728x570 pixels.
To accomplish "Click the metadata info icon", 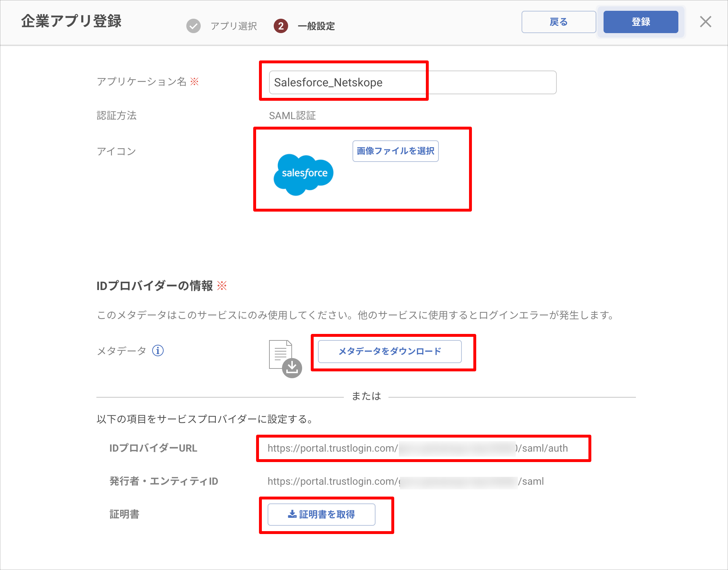I will point(158,350).
